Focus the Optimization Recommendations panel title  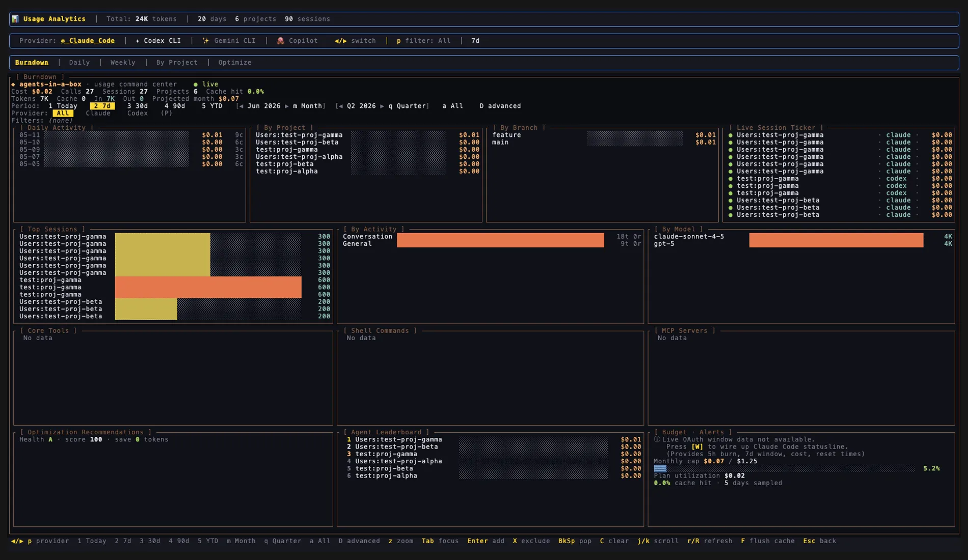click(86, 432)
